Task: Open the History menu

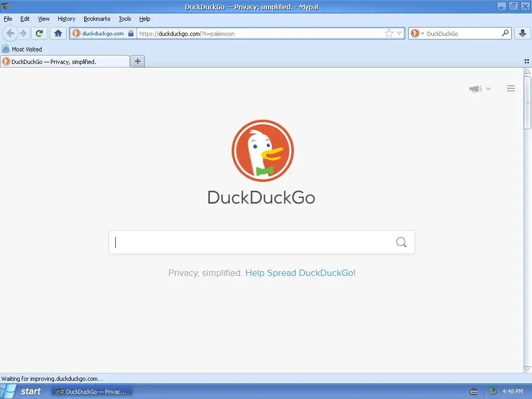Action: click(66, 19)
